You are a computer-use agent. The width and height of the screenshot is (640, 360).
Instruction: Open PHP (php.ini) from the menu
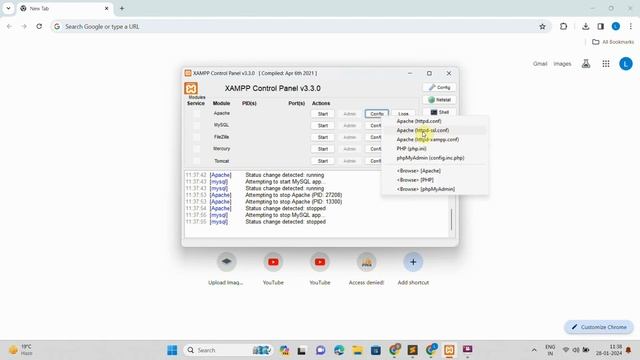pyautogui.click(x=411, y=149)
